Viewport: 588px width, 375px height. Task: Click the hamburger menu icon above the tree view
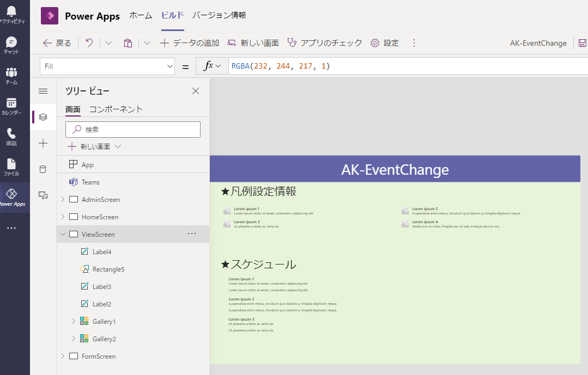[x=43, y=91]
